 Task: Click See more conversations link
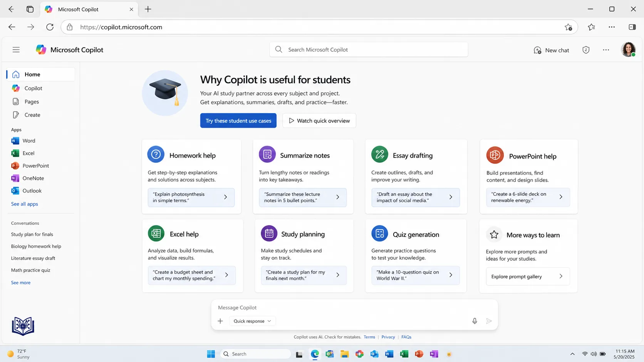tap(21, 282)
